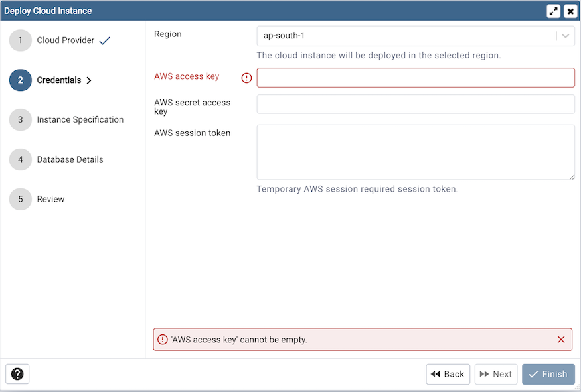
Task: Click the checkmark next to Cloud Provider step
Action: (104, 40)
